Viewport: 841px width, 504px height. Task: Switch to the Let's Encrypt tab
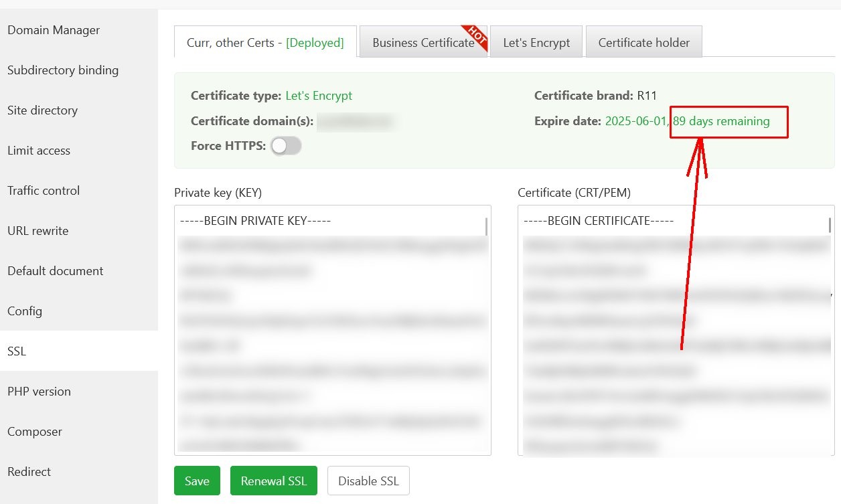[x=536, y=43]
